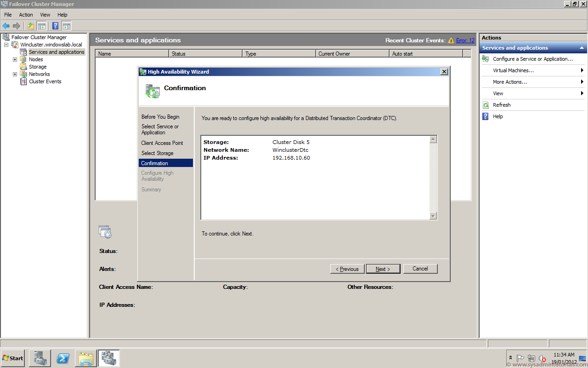Click the confirmation list scroll-up arrow
Image resolution: width=588 pixels, height=368 pixels.
[x=433, y=139]
